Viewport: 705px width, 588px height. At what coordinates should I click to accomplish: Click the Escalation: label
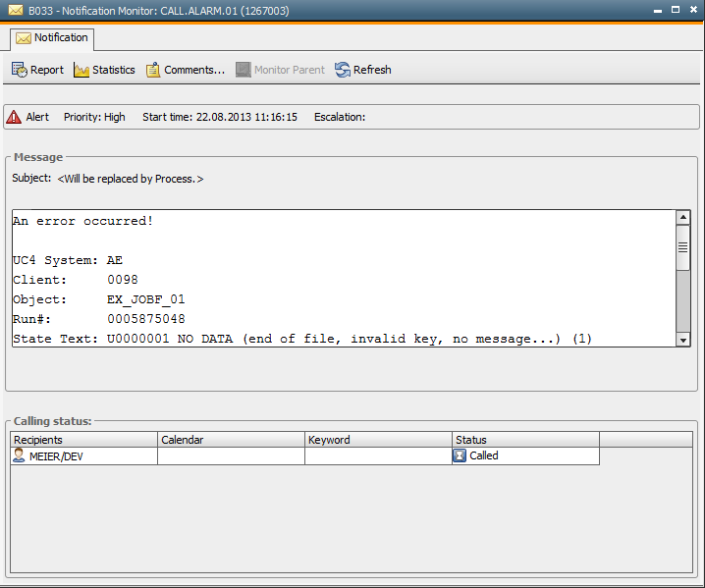pyautogui.click(x=340, y=117)
